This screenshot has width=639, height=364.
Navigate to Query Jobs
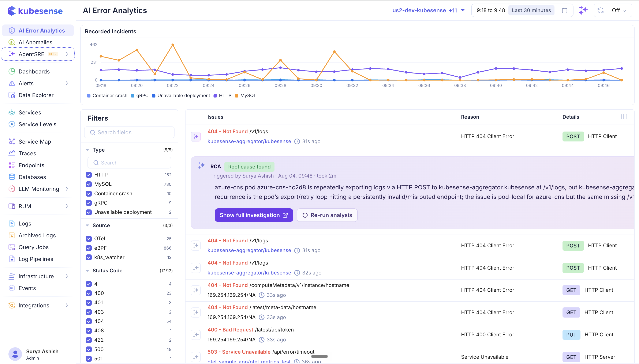point(34,247)
